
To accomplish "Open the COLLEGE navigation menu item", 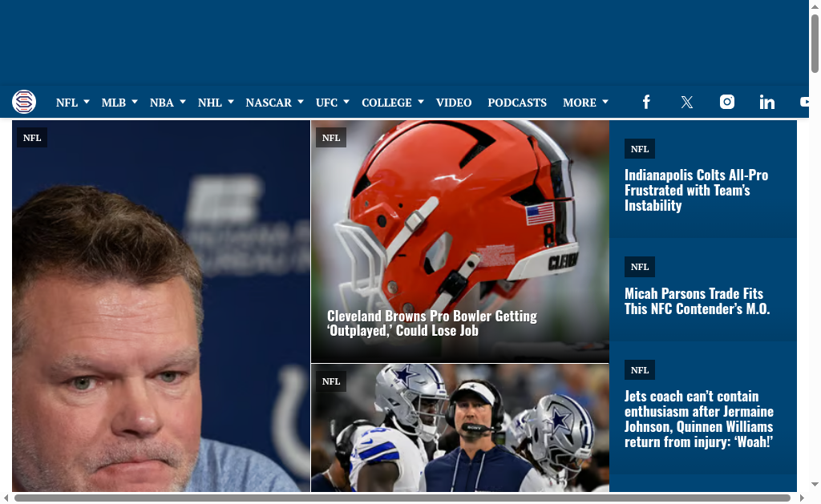I will pos(387,103).
